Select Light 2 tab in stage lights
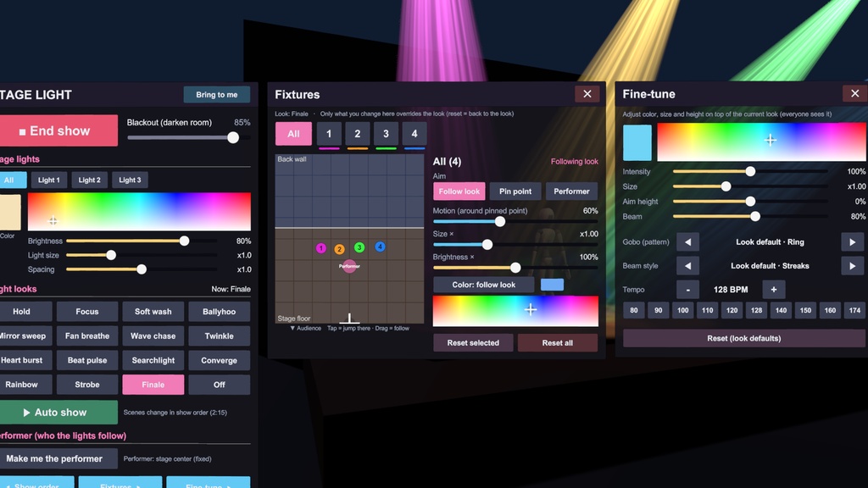 click(x=89, y=180)
